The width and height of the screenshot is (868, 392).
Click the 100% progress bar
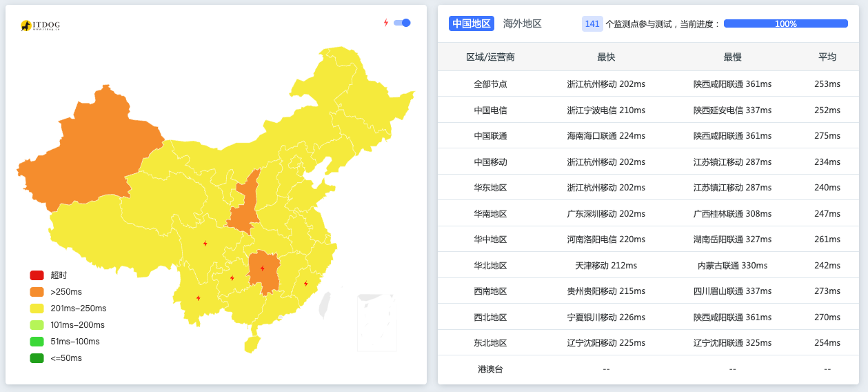click(x=785, y=23)
